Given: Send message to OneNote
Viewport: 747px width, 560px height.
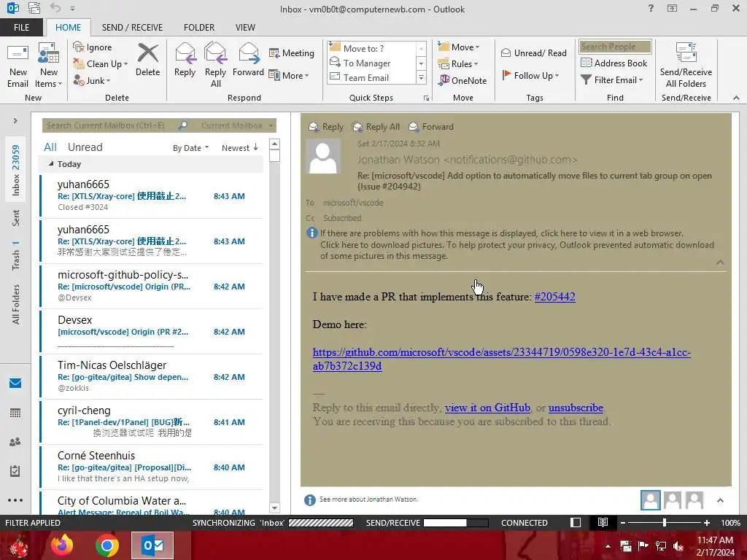Looking at the screenshot, I should pyautogui.click(x=462, y=80).
